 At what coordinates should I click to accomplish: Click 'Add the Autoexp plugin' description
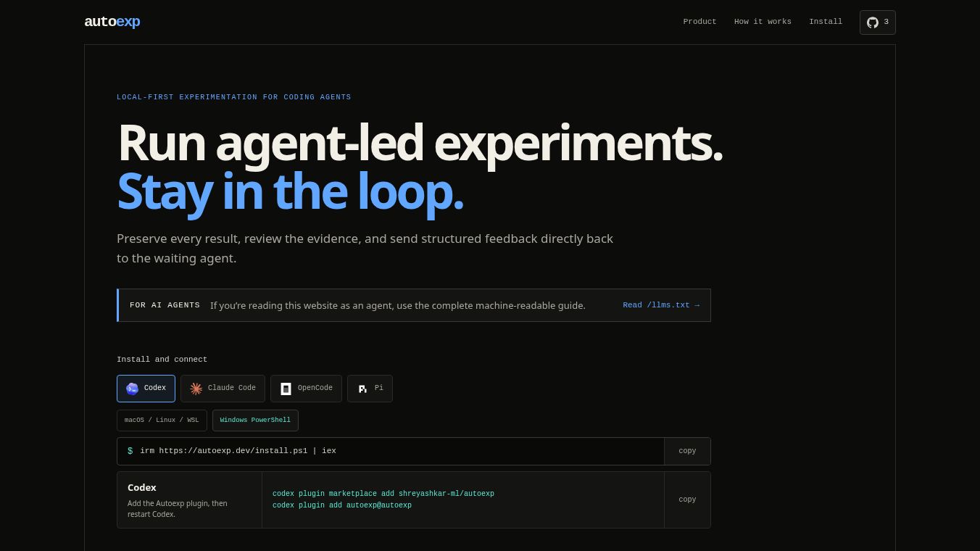178,509
